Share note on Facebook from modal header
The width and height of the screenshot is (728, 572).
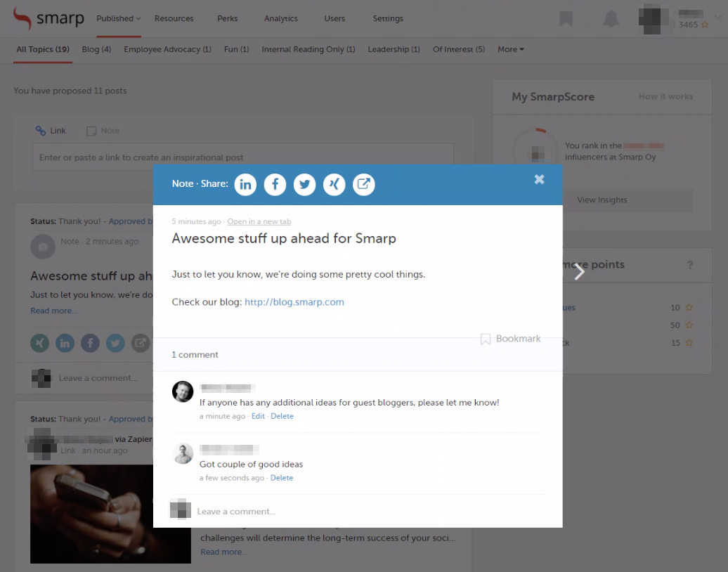(275, 184)
